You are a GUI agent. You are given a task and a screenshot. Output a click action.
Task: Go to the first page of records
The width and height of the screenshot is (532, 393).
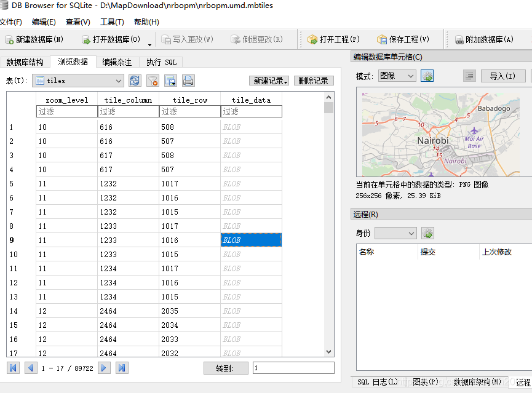(14, 368)
